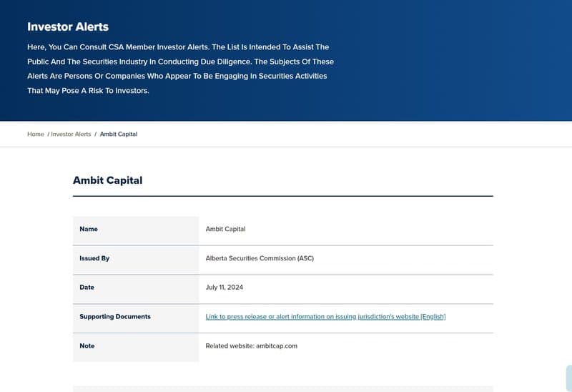Select the Related website ambitcap.com note

252,346
